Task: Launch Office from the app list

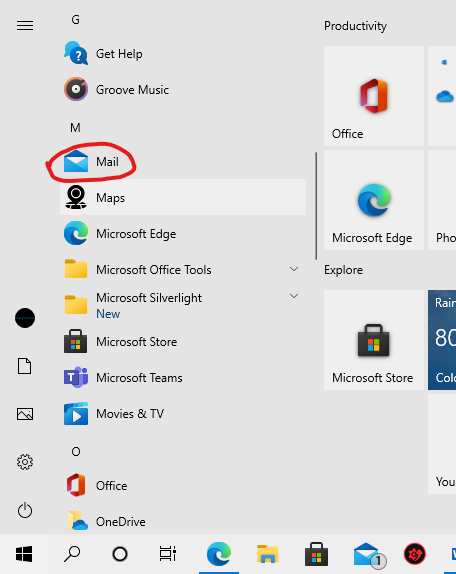Action: coord(183,485)
